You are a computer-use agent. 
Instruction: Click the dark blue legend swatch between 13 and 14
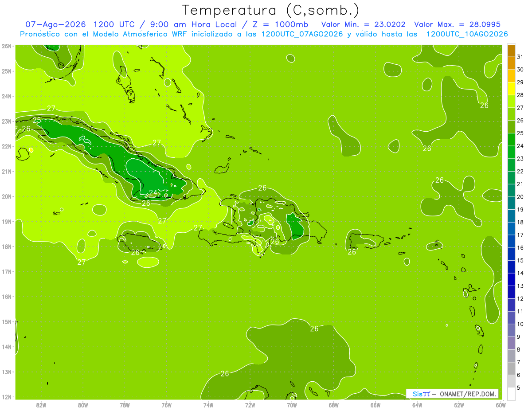(511, 279)
